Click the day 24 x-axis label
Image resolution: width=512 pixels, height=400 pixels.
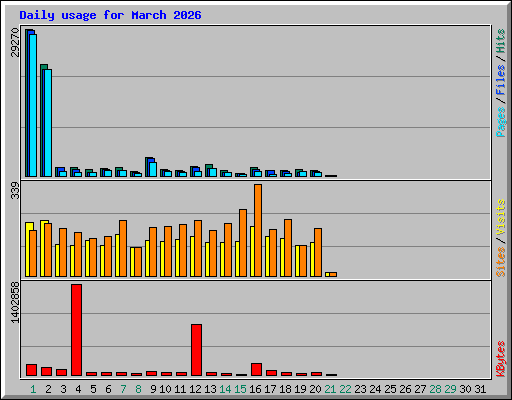(x=375, y=389)
